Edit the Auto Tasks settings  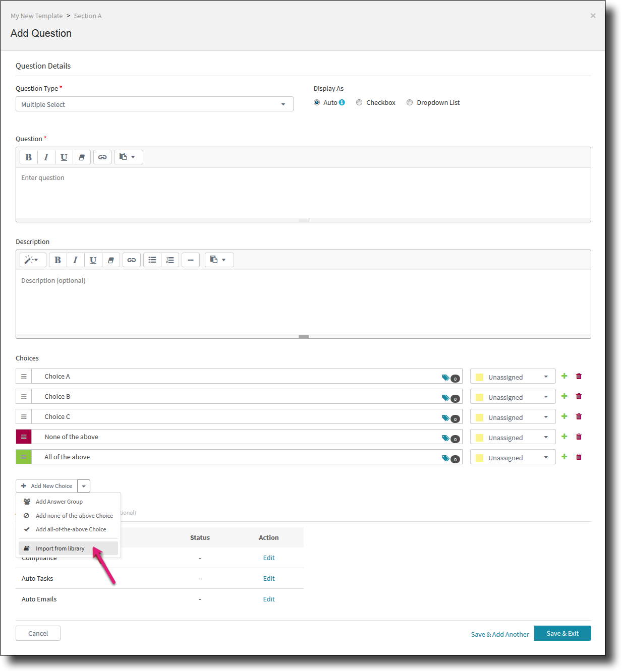tap(269, 578)
